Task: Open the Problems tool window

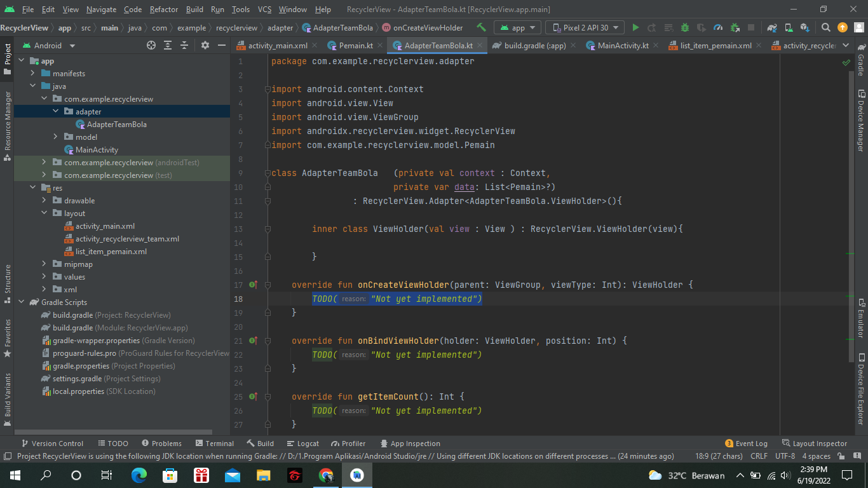Action: 162,444
